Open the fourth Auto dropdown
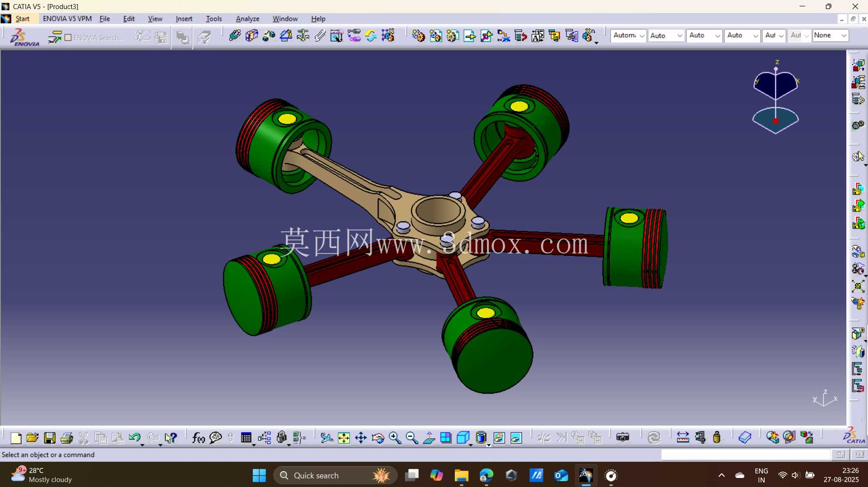Image resolution: width=868 pixels, height=487 pixels. [x=742, y=35]
